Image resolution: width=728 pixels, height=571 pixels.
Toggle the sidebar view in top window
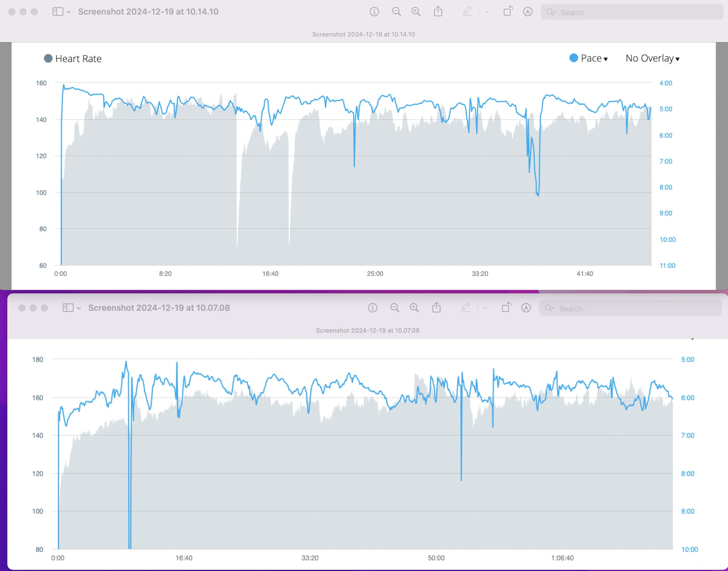click(x=58, y=12)
